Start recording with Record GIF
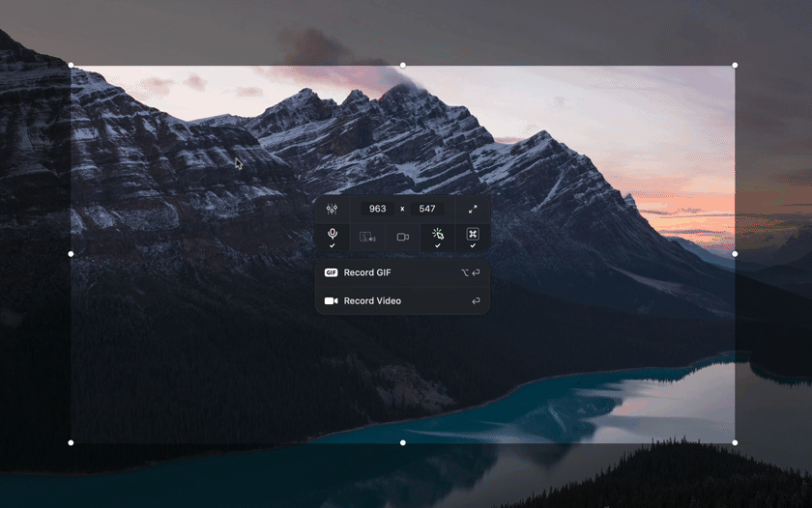 402,272
